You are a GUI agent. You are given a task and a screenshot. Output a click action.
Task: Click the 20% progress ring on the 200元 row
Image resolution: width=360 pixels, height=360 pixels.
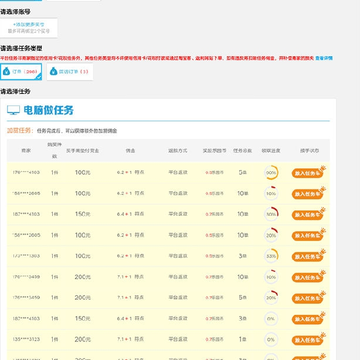pos(271,298)
